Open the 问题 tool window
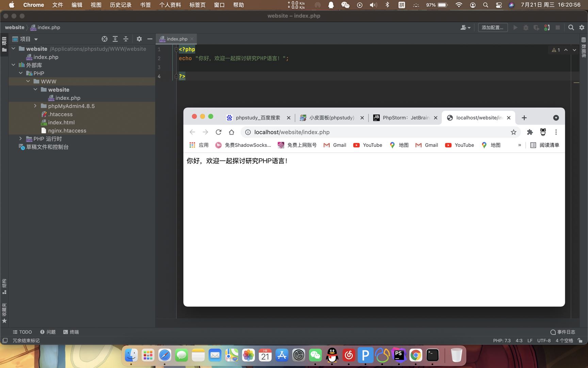 click(x=48, y=332)
